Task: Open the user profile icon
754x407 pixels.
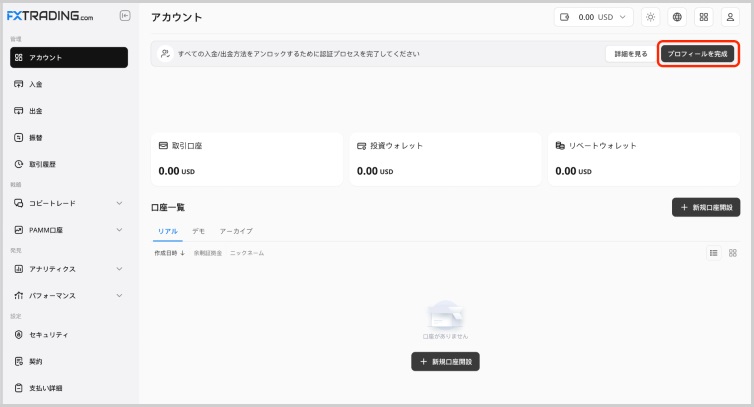Action: click(x=729, y=17)
